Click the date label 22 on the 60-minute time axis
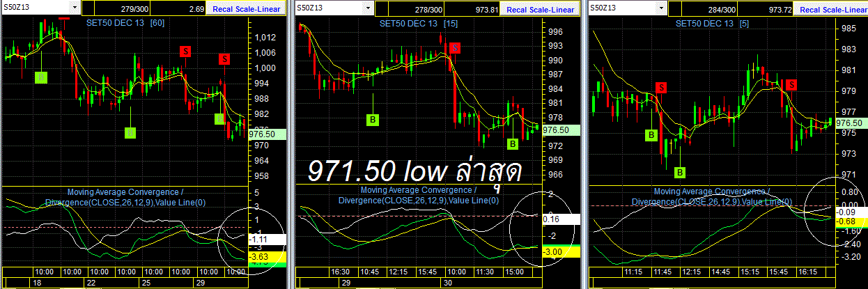This screenshot has height=289, width=868. (x=90, y=283)
